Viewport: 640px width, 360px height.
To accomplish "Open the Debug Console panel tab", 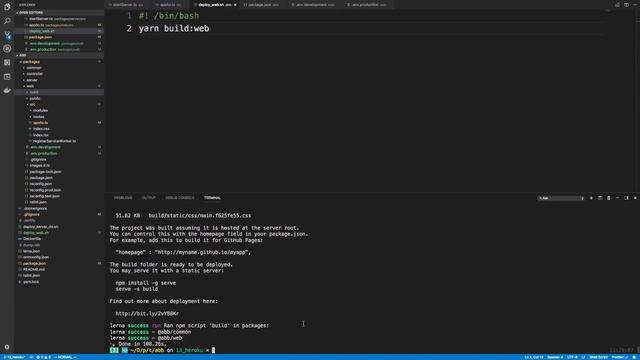I will pyautogui.click(x=180, y=198).
